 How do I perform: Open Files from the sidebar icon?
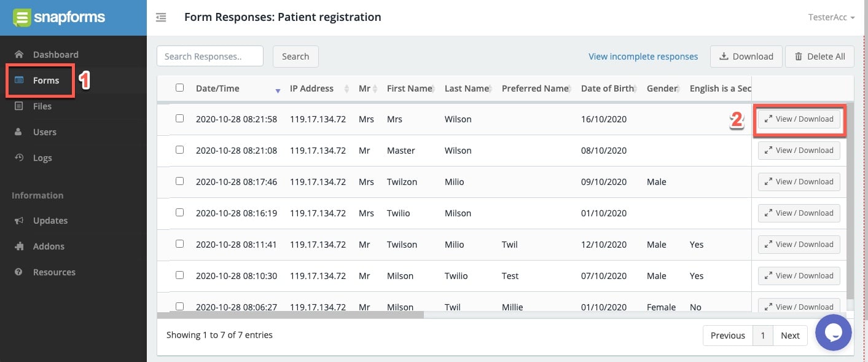[x=19, y=106]
